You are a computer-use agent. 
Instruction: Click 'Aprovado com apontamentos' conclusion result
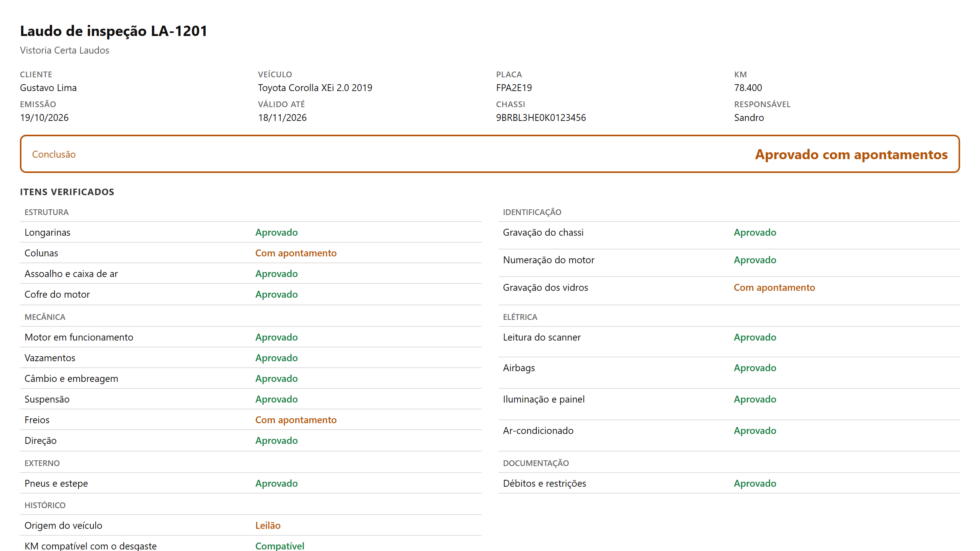(851, 154)
